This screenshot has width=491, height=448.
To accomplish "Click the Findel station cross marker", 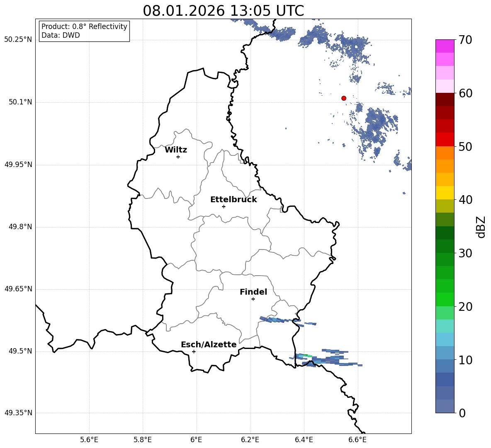I will 253,299.
